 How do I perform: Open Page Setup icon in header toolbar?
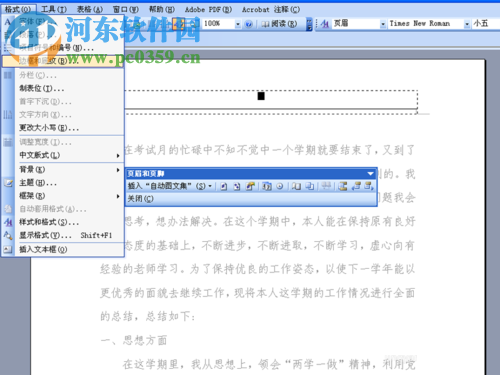[x=296, y=186]
